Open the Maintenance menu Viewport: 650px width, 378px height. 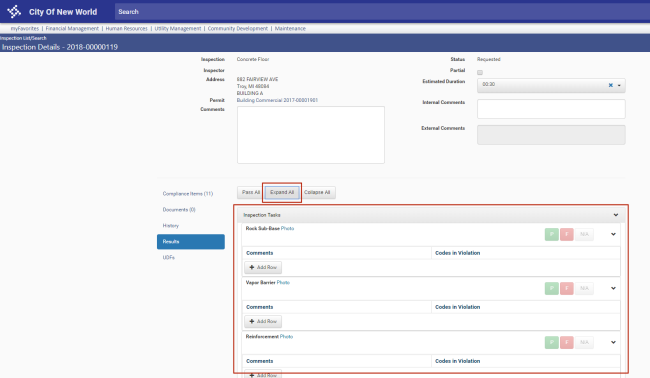pyautogui.click(x=290, y=29)
